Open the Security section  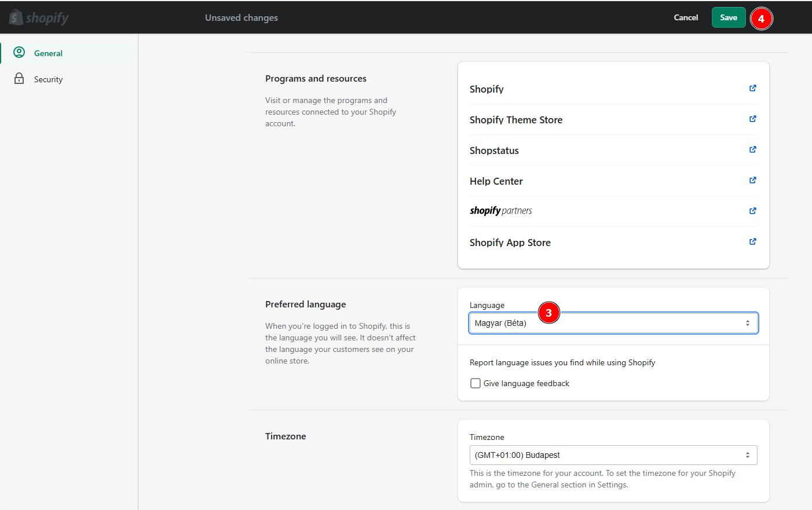coord(48,79)
